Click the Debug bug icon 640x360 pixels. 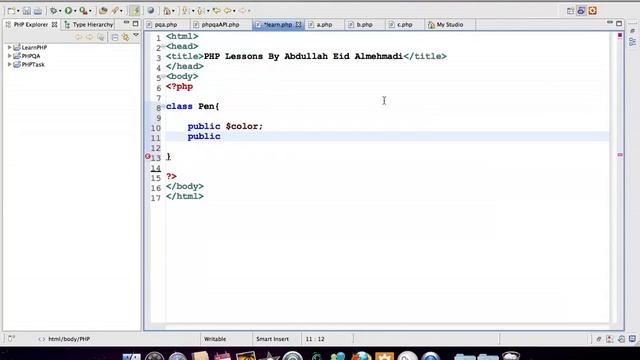click(53, 11)
